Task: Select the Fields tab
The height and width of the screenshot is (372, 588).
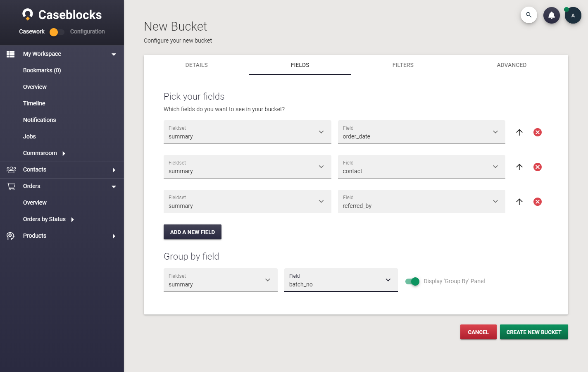Action: pos(300,65)
